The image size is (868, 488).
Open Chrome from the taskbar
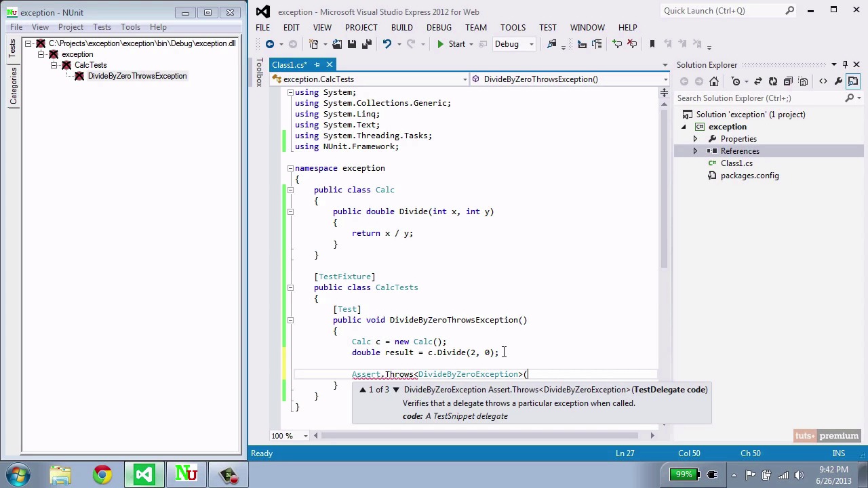point(102,474)
